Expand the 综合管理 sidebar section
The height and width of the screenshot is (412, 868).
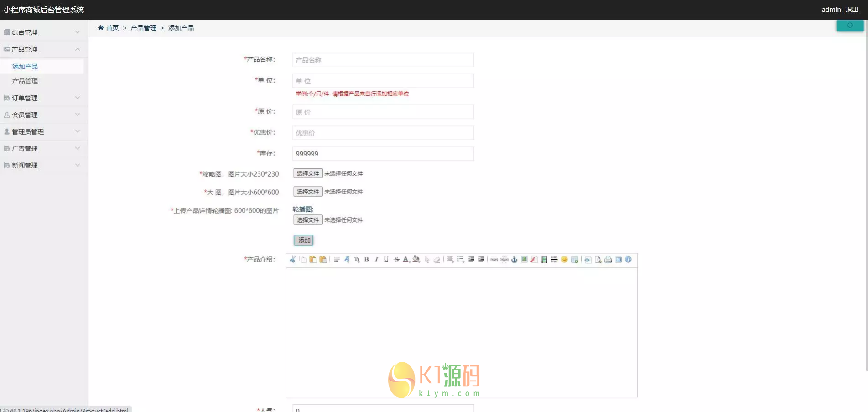point(44,32)
